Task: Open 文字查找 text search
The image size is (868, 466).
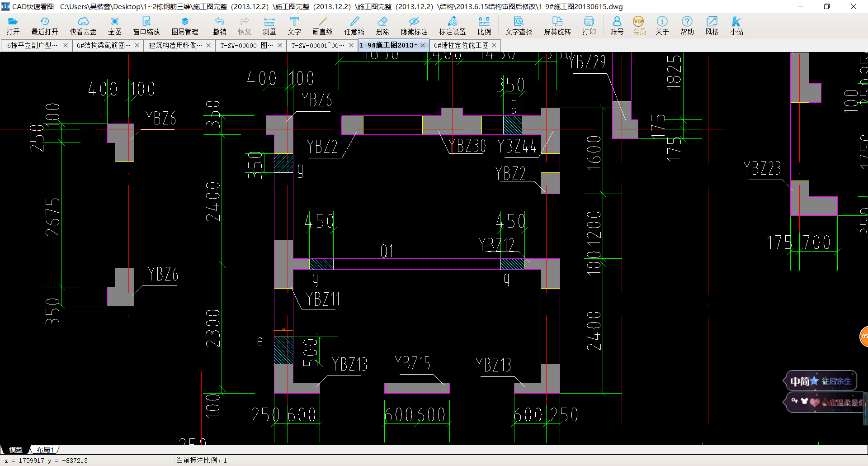Action: [x=519, y=26]
